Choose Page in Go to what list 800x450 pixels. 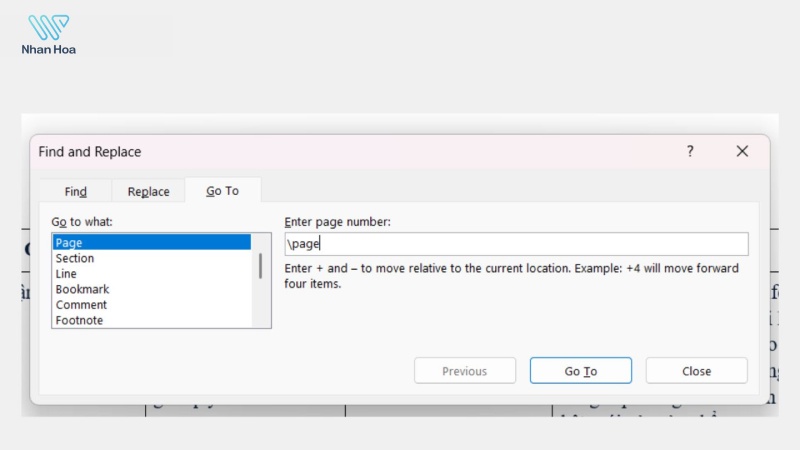(152, 242)
